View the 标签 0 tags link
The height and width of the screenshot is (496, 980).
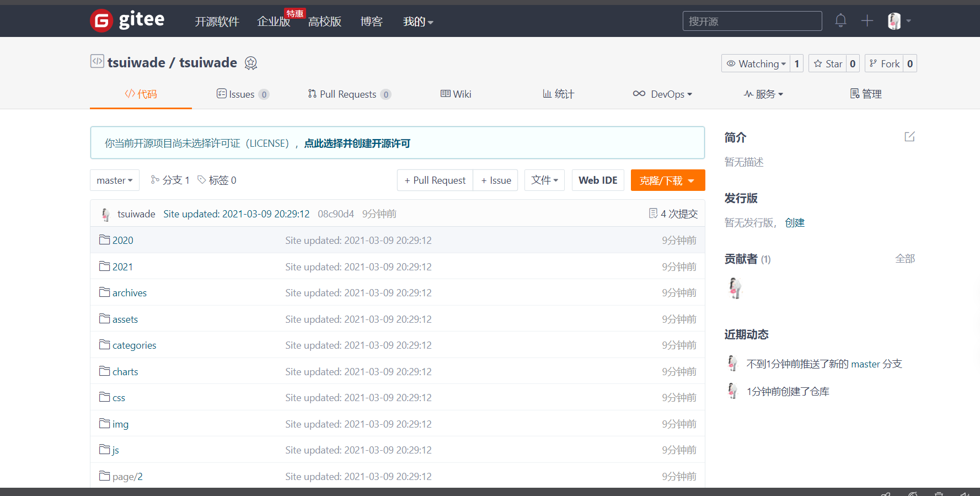click(x=217, y=180)
